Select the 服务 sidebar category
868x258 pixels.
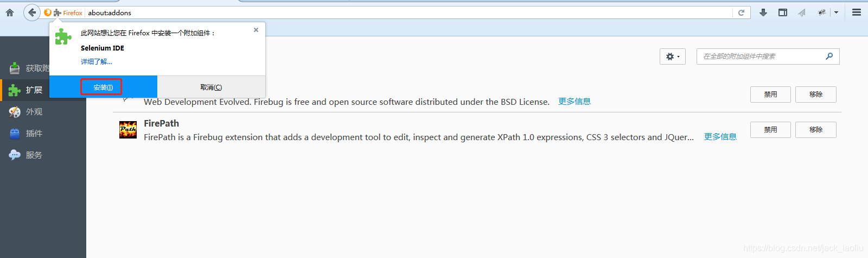pyautogui.click(x=43, y=155)
